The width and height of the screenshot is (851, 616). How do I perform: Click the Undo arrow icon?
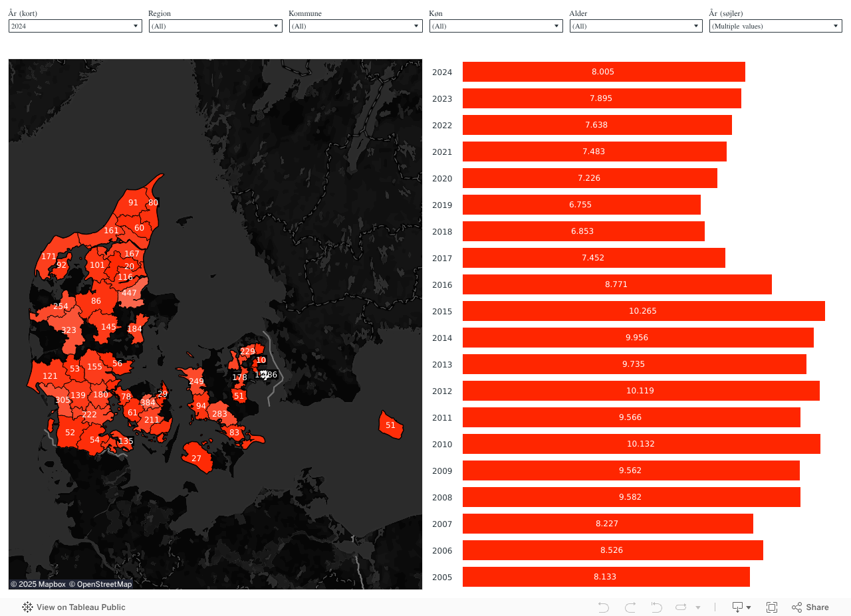click(604, 607)
